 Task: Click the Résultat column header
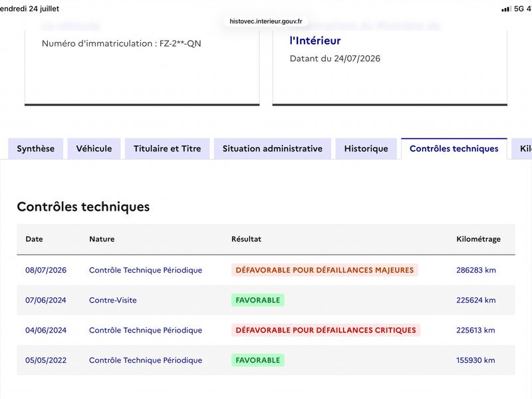[246, 239]
